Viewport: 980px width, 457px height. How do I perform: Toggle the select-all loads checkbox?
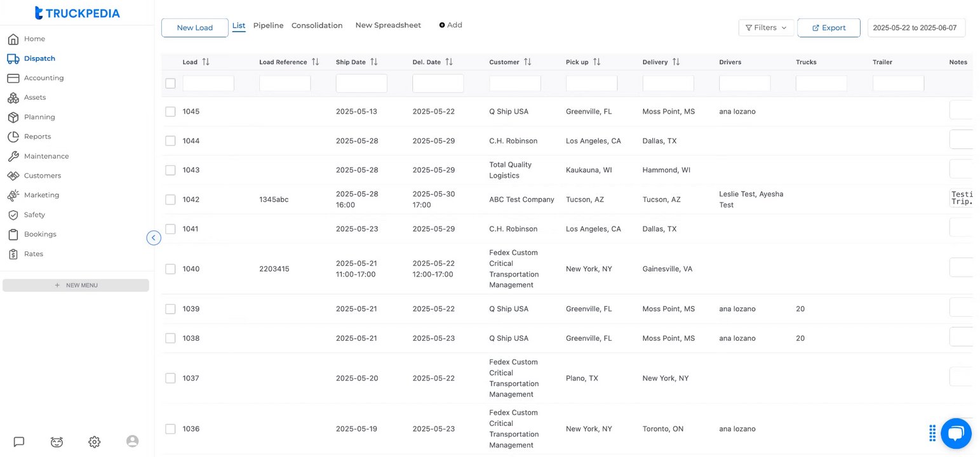(x=170, y=83)
